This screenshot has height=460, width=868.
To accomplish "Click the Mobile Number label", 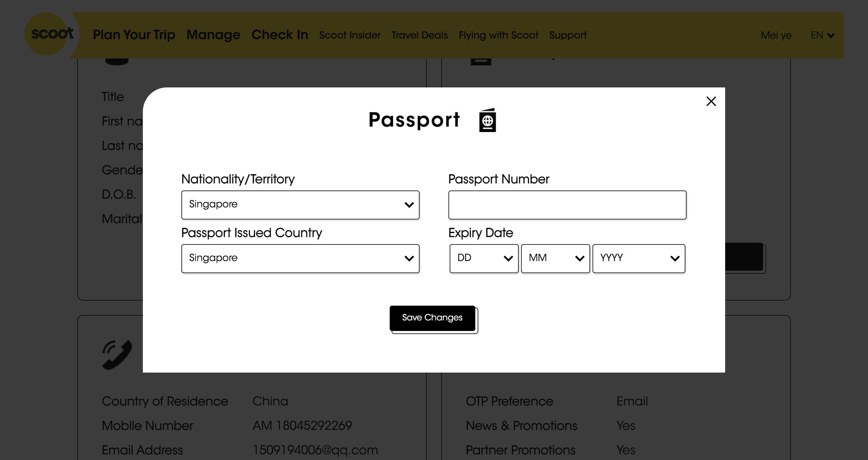I will tap(148, 426).
